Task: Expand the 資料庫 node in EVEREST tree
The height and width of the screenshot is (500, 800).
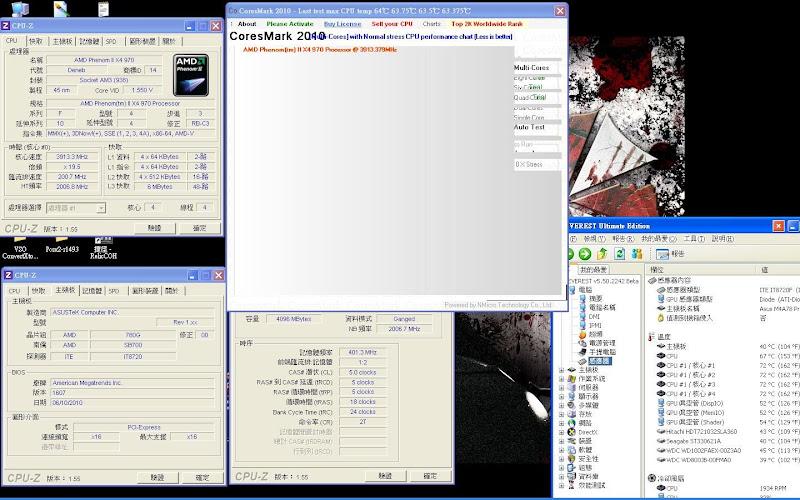Action: [562, 477]
